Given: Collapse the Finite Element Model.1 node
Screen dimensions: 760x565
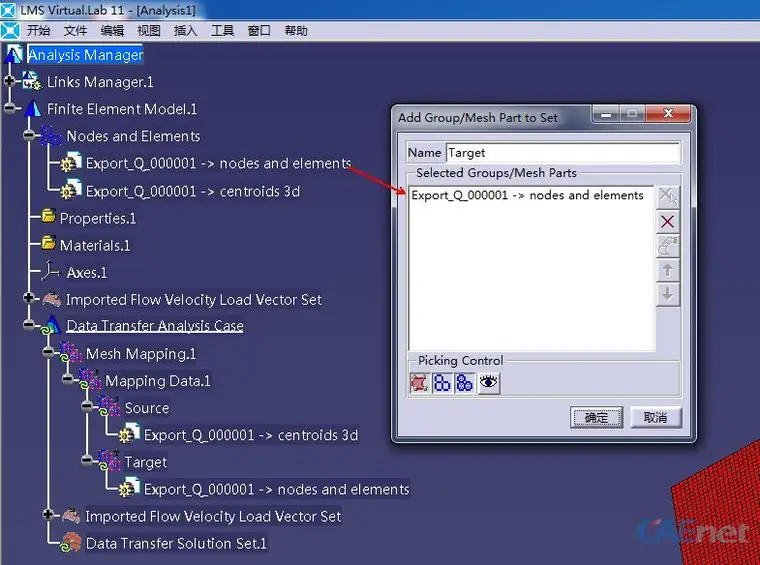Looking at the screenshot, I should click(x=9, y=108).
